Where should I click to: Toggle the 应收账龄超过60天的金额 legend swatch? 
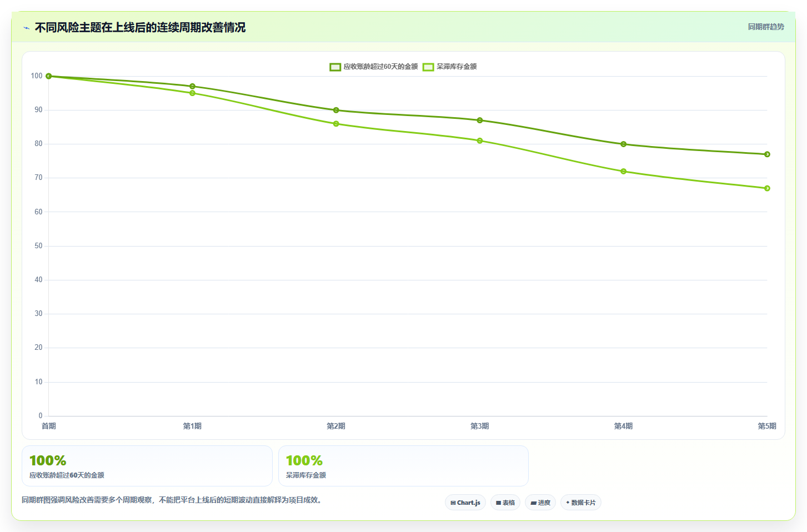coord(335,67)
